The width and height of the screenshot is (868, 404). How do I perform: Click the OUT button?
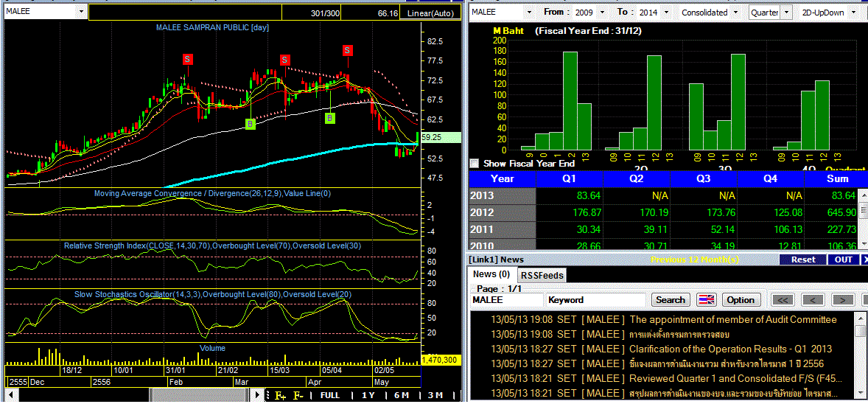tap(844, 260)
